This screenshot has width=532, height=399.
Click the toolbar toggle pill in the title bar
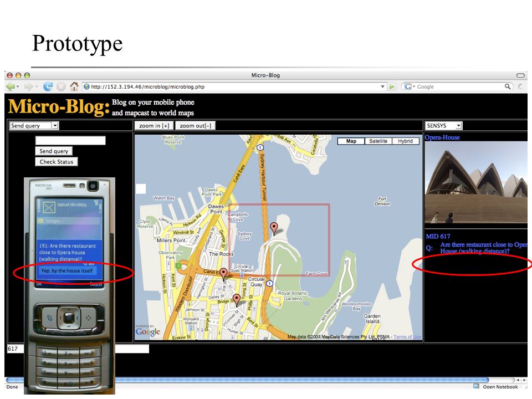[520, 75]
